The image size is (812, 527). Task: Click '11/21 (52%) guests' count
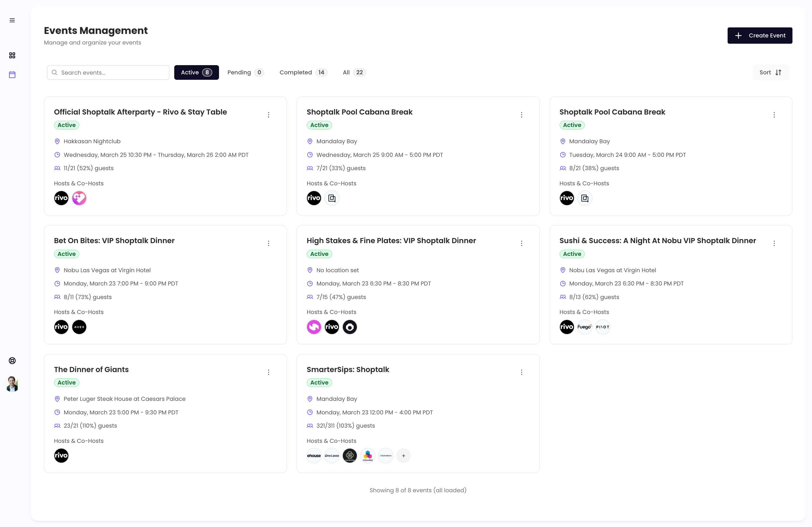pos(89,168)
